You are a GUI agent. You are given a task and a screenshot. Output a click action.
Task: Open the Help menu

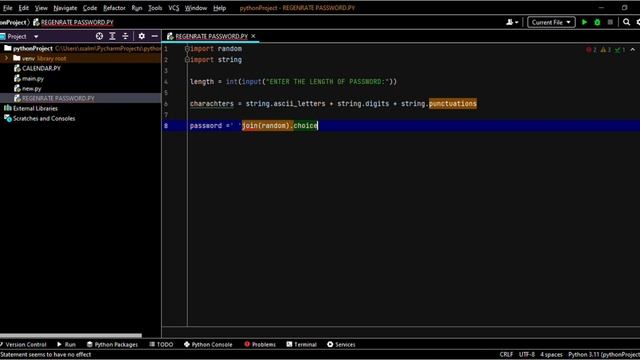(219, 8)
